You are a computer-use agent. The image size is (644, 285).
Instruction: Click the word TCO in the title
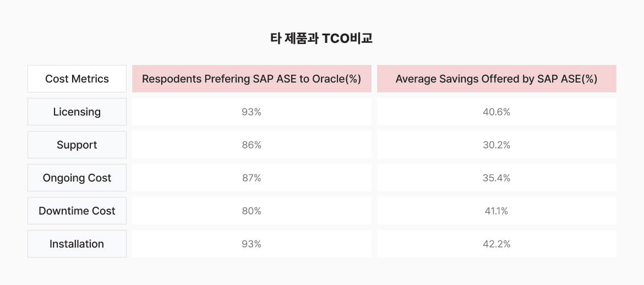tap(336, 38)
